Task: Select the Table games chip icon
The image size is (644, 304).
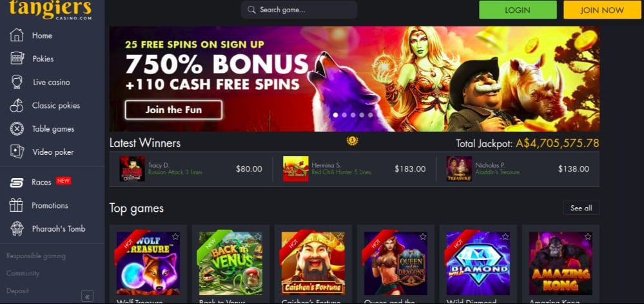Action: [x=16, y=128]
